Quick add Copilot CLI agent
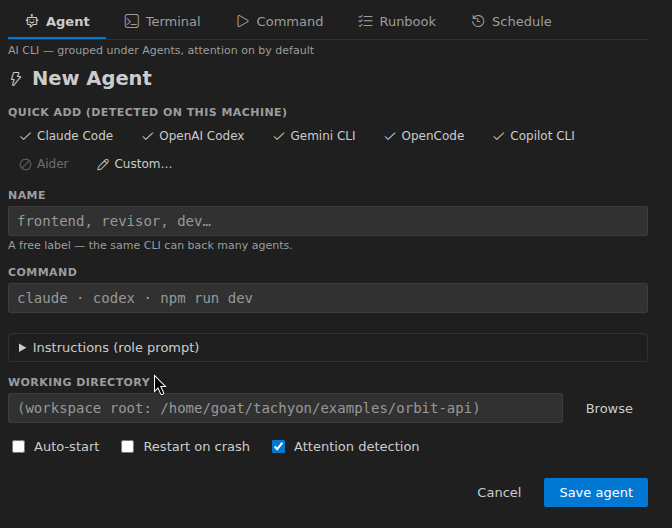 point(534,136)
